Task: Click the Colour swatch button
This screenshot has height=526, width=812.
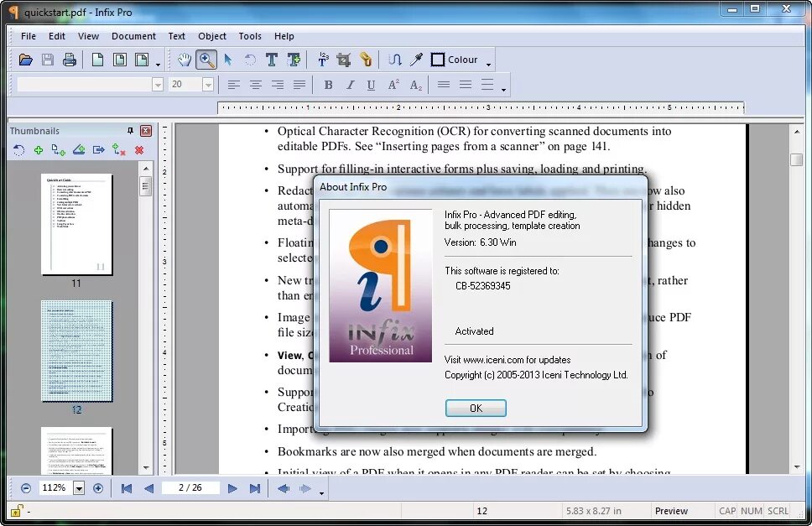Action: [455, 60]
